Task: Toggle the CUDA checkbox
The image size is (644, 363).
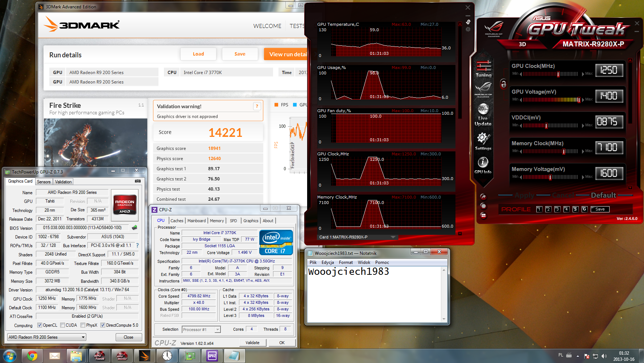Action: [63, 325]
